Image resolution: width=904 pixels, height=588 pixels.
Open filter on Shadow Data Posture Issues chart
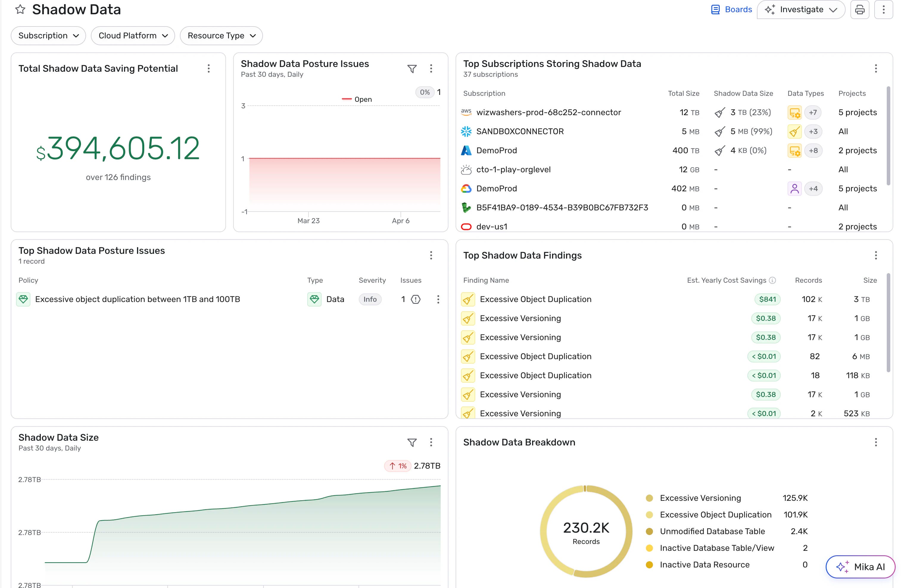click(412, 69)
